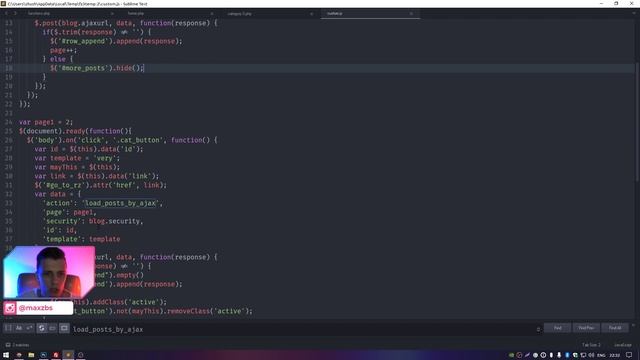The image size is (640, 360).
Task: Open the Sublime Text taskbar icon
Action: point(68,355)
